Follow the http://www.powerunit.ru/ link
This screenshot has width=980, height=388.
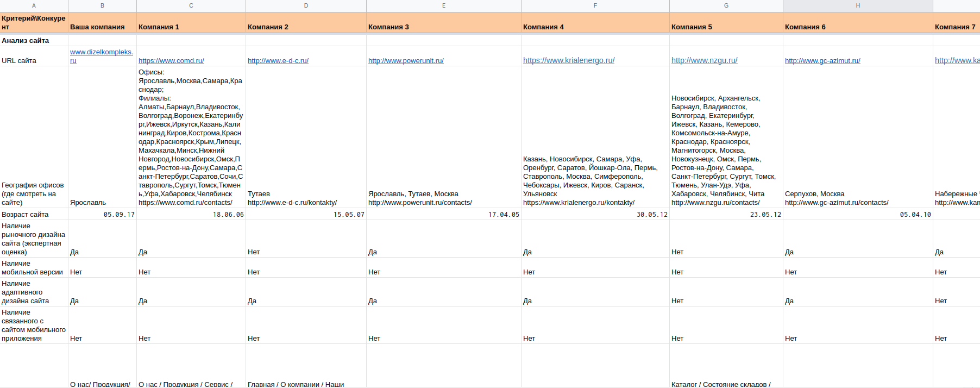[406, 61]
